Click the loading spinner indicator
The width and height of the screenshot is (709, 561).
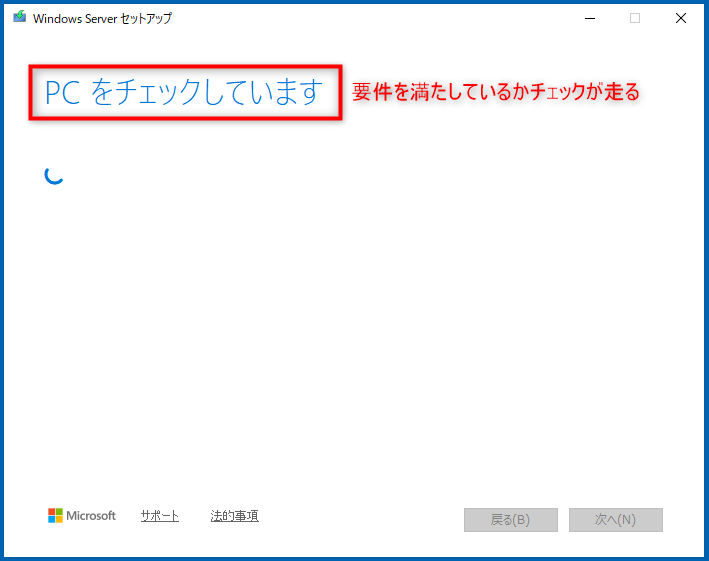(x=54, y=175)
